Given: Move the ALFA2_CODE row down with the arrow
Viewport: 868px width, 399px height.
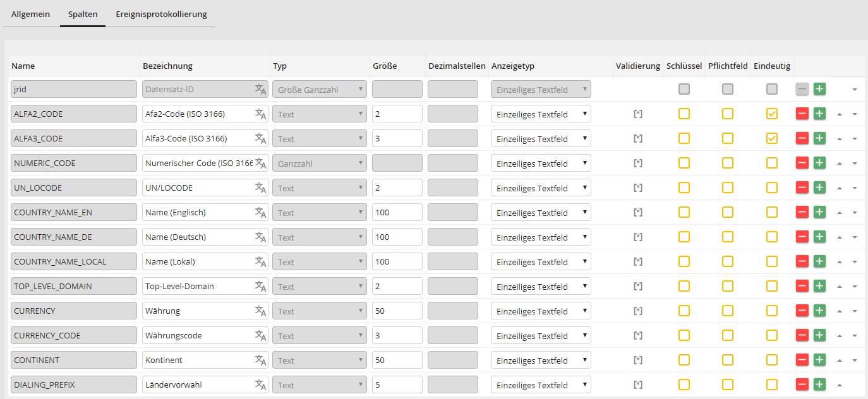Looking at the screenshot, I should [x=854, y=114].
